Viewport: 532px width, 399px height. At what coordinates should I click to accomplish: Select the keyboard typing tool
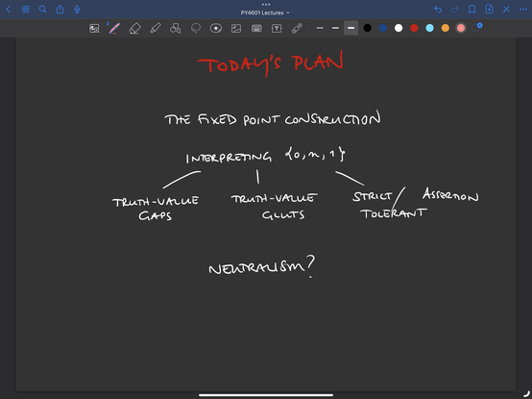click(256, 28)
